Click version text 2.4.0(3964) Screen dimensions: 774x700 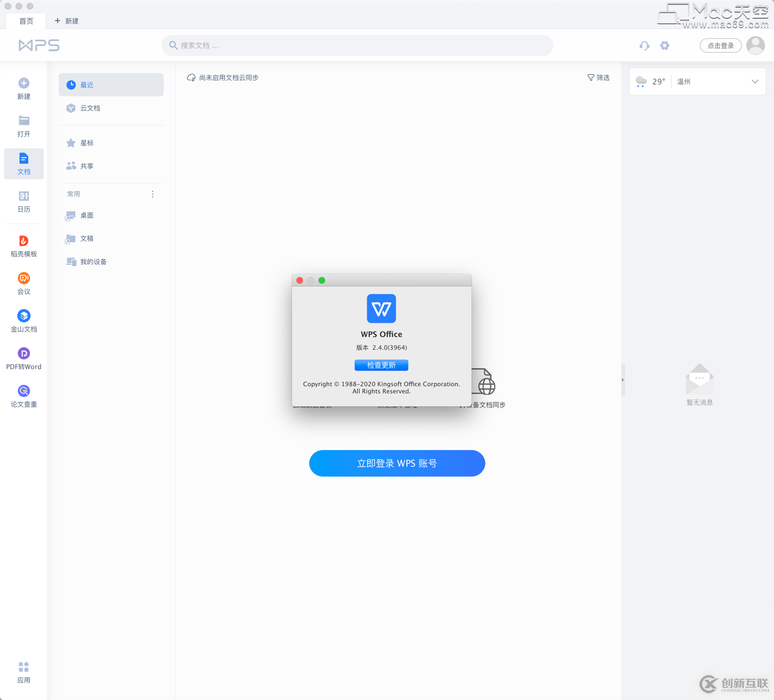(390, 348)
